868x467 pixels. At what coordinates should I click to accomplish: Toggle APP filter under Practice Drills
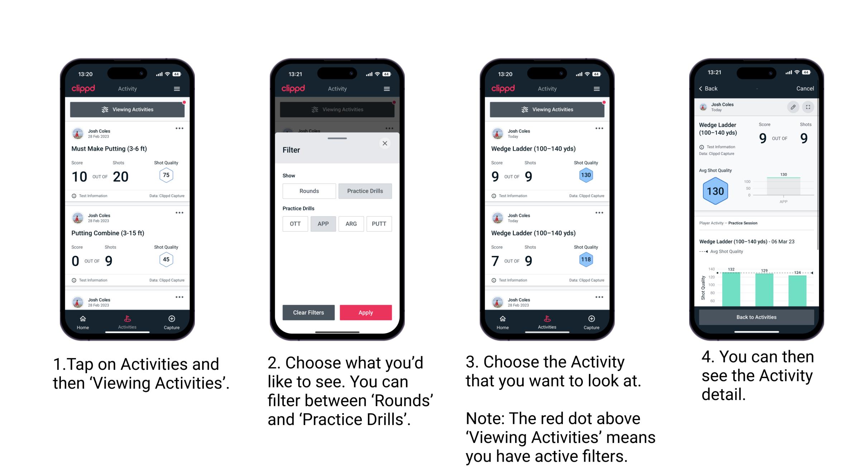(322, 223)
